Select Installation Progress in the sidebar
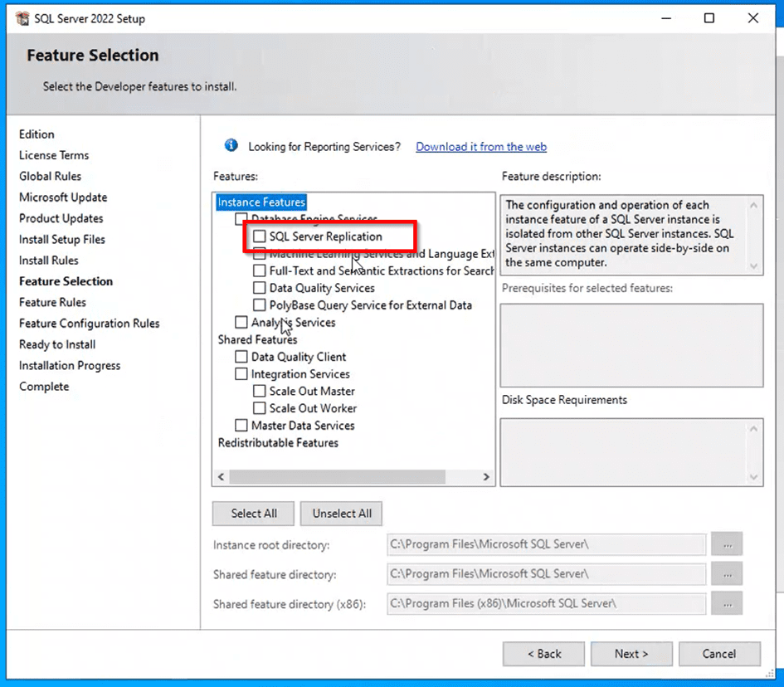Screen dimensions: 784x687 pyautogui.click(x=70, y=365)
